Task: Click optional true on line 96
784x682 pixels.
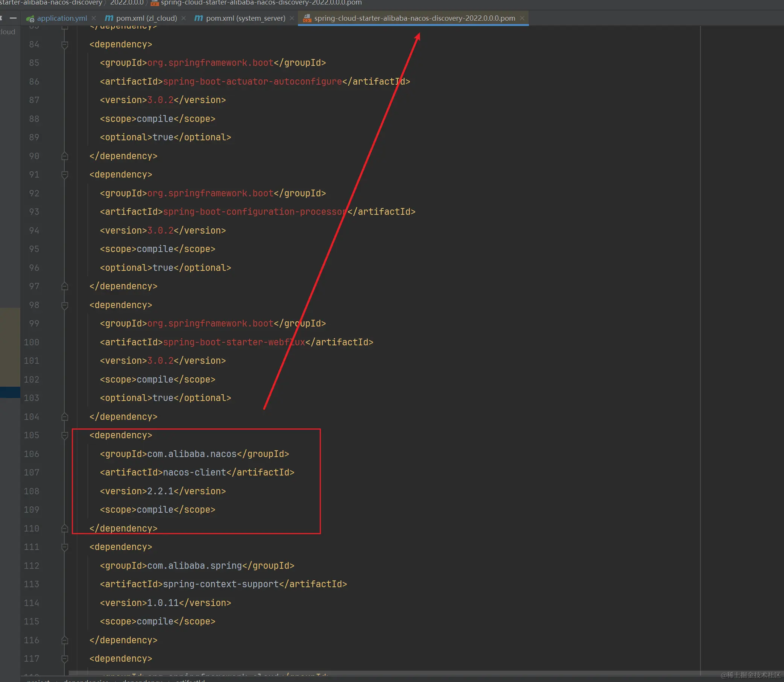Action: [x=163, y=268]
